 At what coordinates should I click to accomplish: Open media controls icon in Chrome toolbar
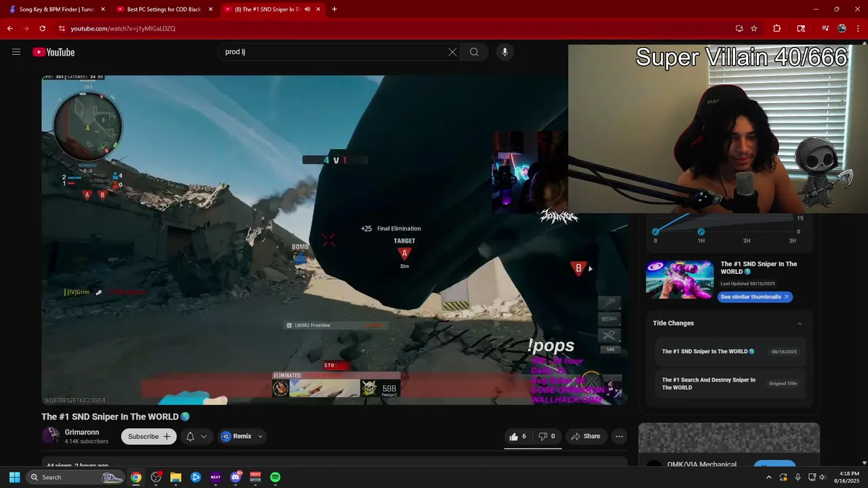click(825, 28)
